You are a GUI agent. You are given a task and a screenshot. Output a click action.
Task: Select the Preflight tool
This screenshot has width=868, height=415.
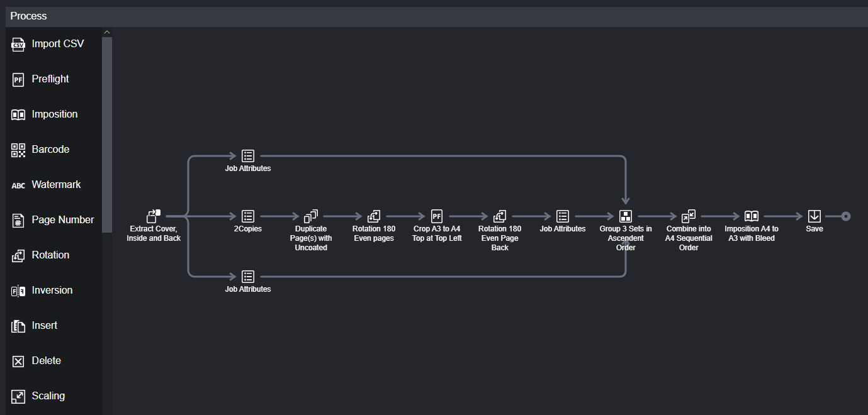pos(50,79)
